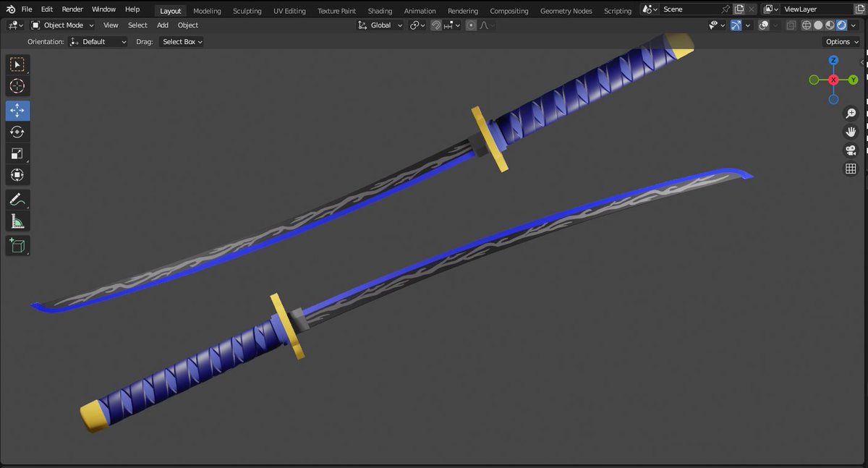Screen dimensions: 868x468
Task: Open the editor type selector
Action: 15,25
